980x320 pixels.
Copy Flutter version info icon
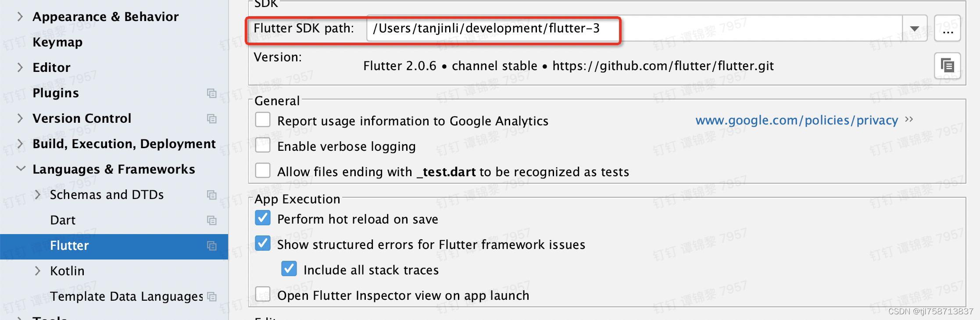(947, 66)
